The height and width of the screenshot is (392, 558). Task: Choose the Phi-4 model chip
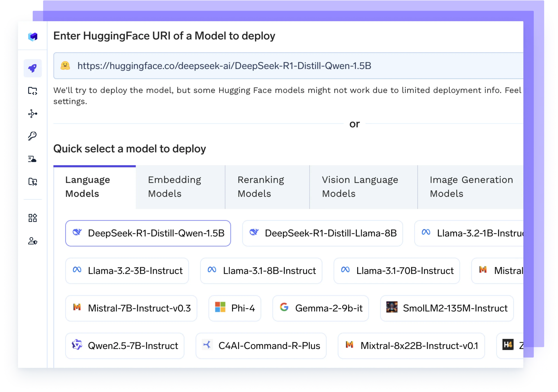(235, 308)
